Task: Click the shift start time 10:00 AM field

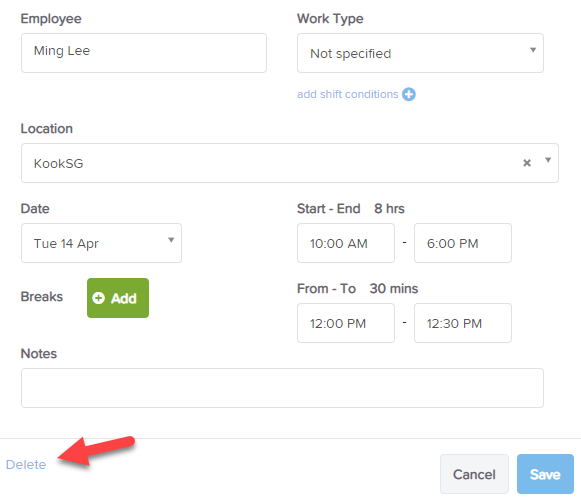Action: [346, 243]
